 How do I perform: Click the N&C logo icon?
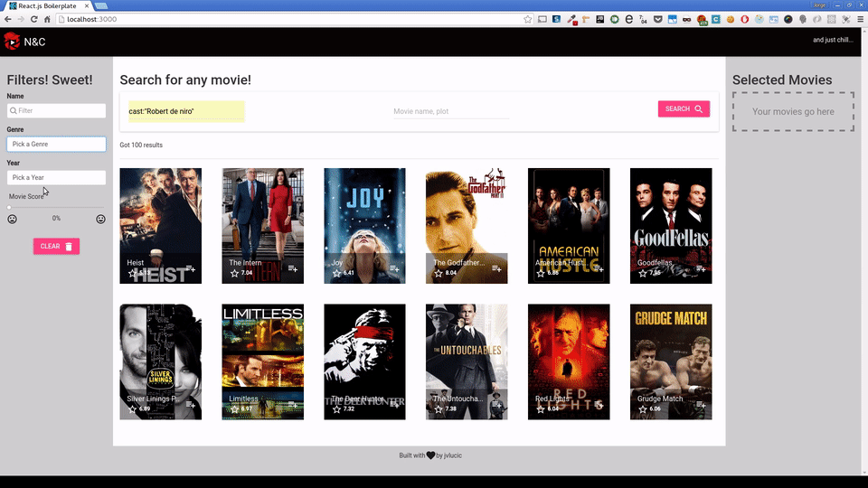pos(12,41)
